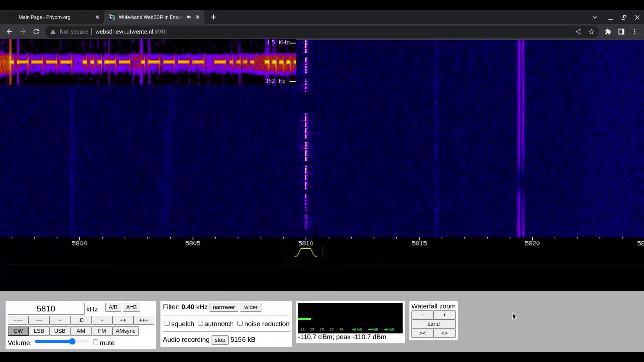Select USB demodulation mode

[x=60, y=331]
